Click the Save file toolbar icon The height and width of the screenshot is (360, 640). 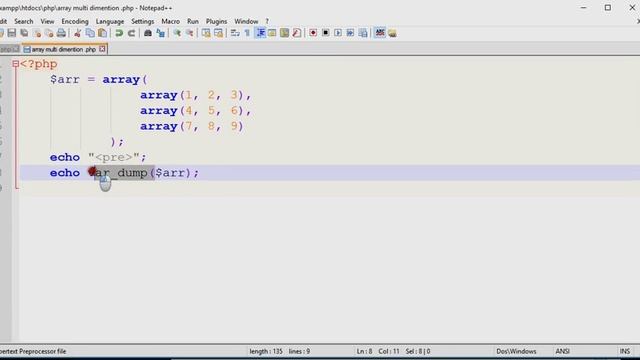(12, 33)
